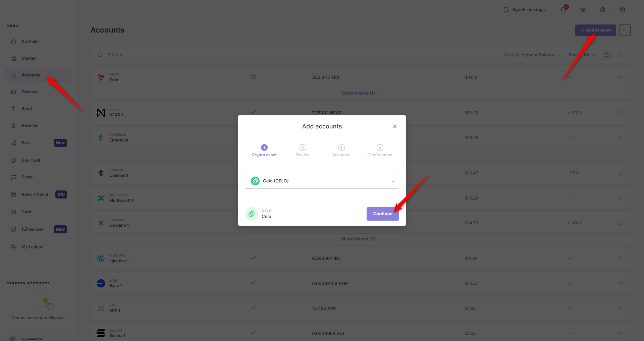Open Portfolio in the sidebar
The image size is (644, 341).
[x=39, y=42]
